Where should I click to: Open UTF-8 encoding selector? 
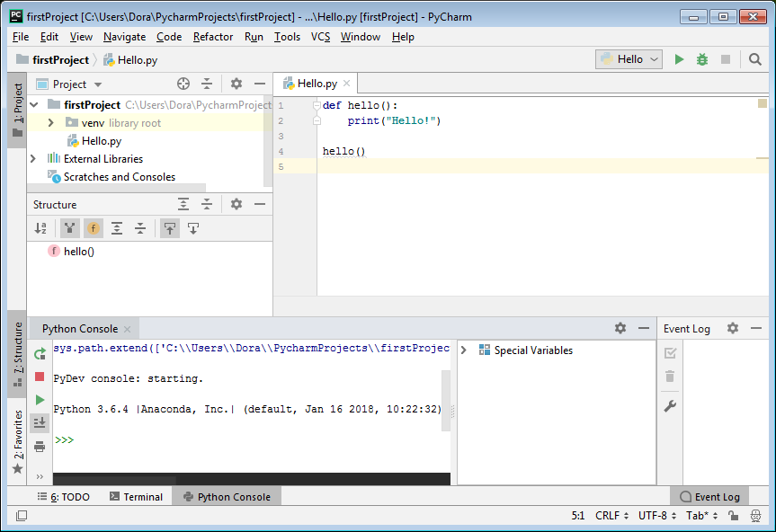pos(657,516)
